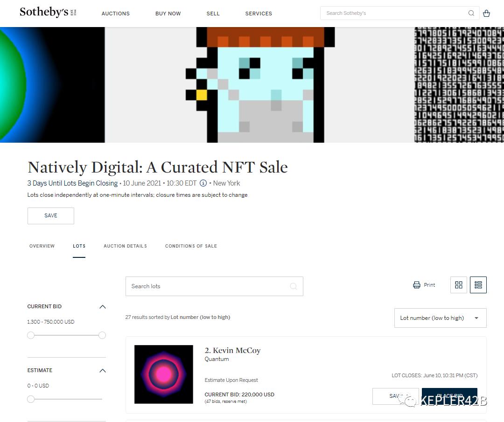This screenshot has height=422, width=504.
Task: Open the Conditions of Sale tab
Action: (191, 246)
